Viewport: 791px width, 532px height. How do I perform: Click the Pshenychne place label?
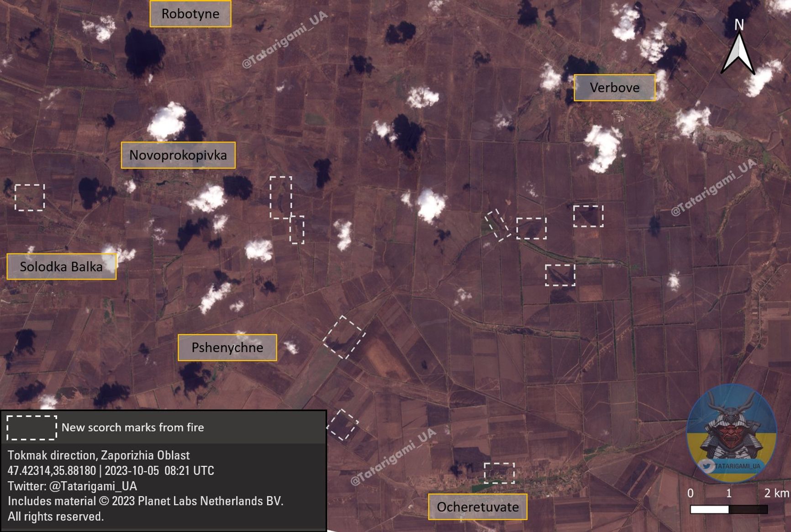click(x=227, y=348)
